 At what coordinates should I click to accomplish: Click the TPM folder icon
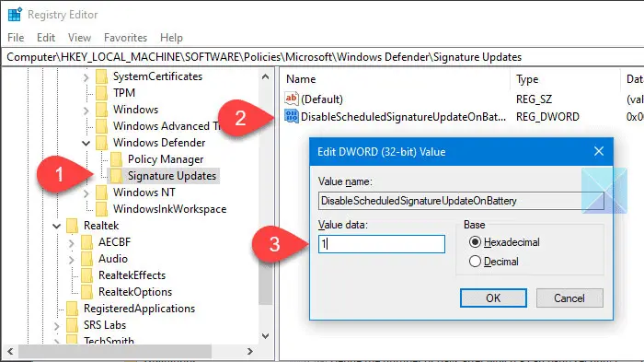click(101, 93)
